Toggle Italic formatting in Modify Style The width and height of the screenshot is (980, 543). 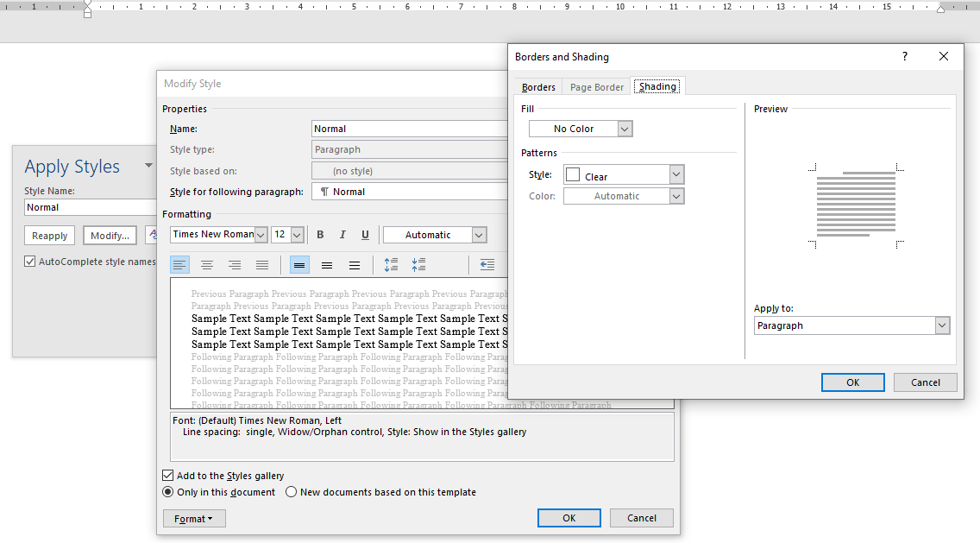pyautogui.click(x=342, y=235)
